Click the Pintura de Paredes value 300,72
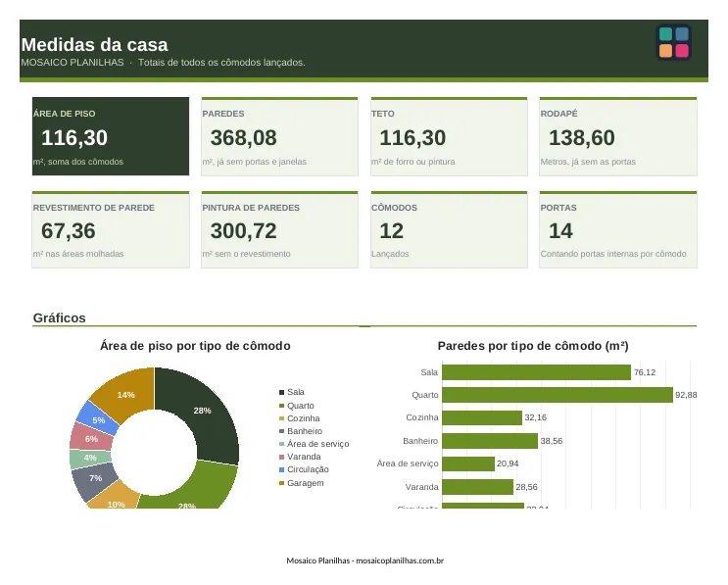Viewport: 728px width, 585px height. (243, 231)
